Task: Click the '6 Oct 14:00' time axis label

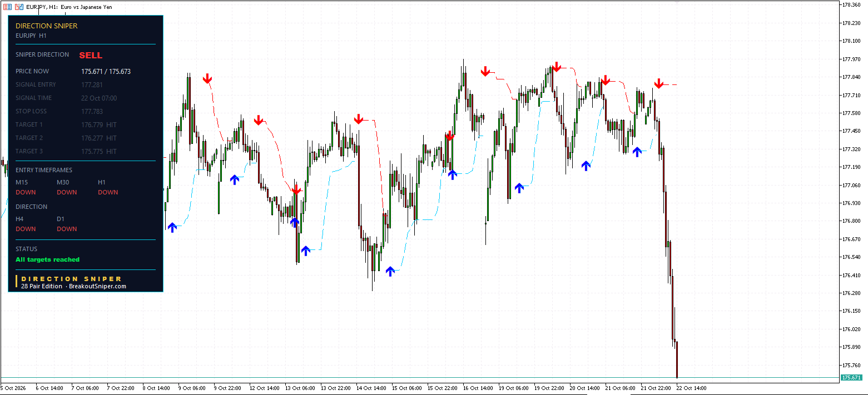Action: tap(49, 388)
